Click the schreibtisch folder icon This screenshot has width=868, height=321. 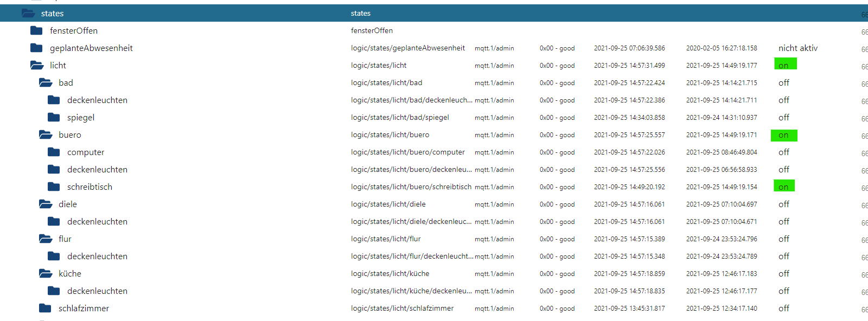click(54, 187)
